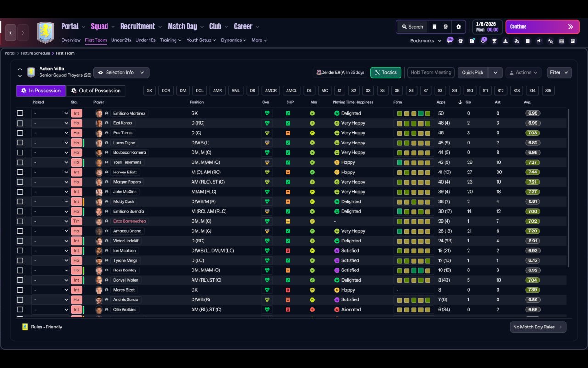Open the trophy competitions shortcut
Screen dimensions: 588x368
pyautogui.click(x=494, y=41)
